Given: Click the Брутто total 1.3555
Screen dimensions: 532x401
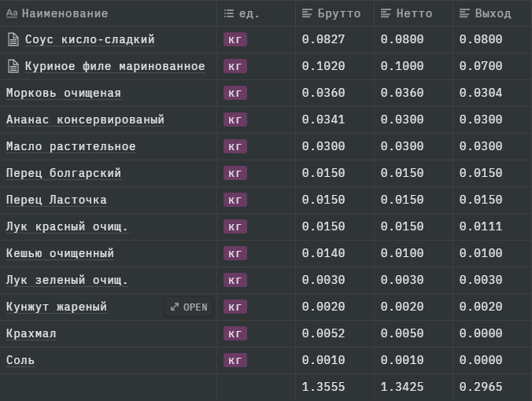Looking at the screenshot, I should tap(323, 387).
